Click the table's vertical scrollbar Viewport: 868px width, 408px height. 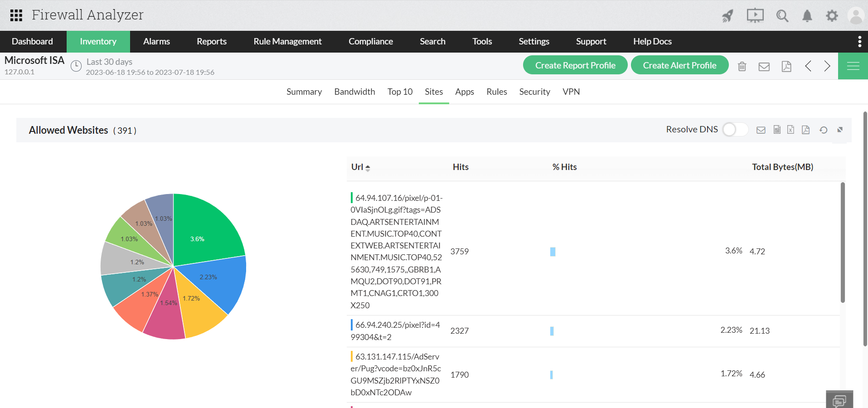tap(843, 243)
